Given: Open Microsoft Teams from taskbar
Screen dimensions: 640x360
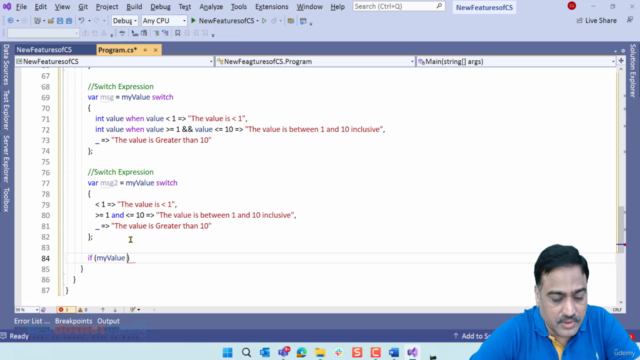Looking at the screenshot, I should [x=284, y=352].
